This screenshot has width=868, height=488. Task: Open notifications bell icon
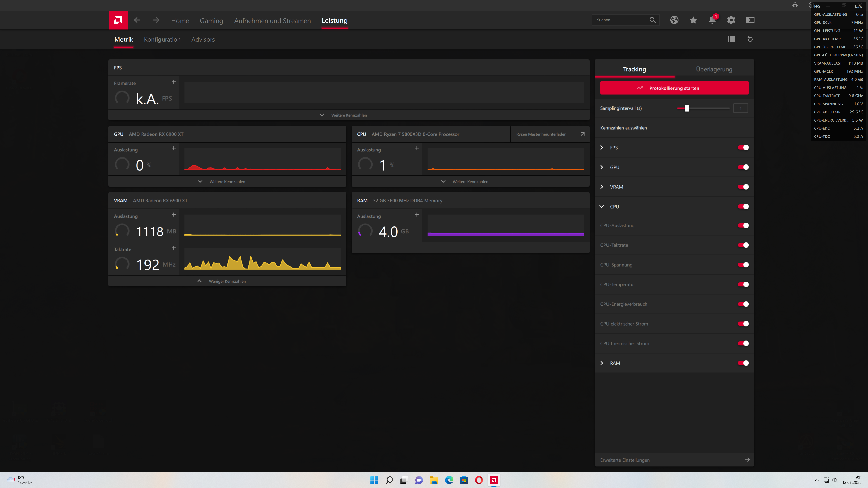[712, 20]
